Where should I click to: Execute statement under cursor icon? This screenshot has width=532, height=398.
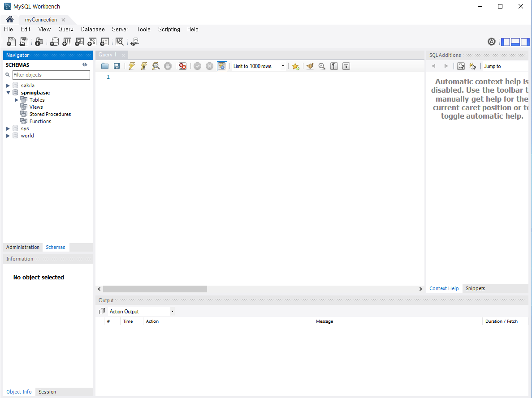click(144, 66)
